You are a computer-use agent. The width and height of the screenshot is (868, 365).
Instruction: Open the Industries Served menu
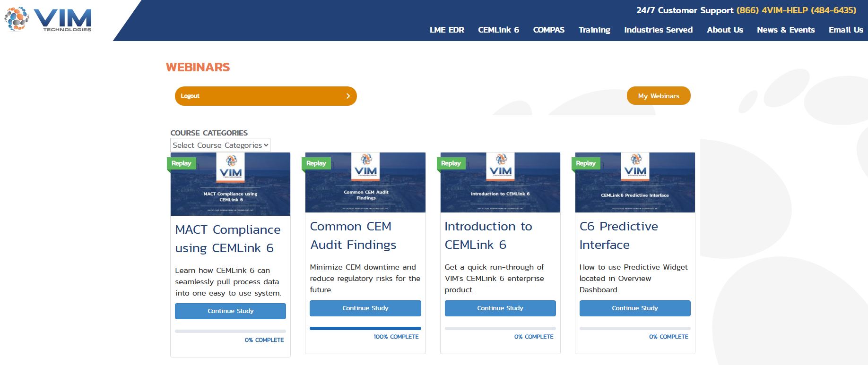(x=658, y=30)
